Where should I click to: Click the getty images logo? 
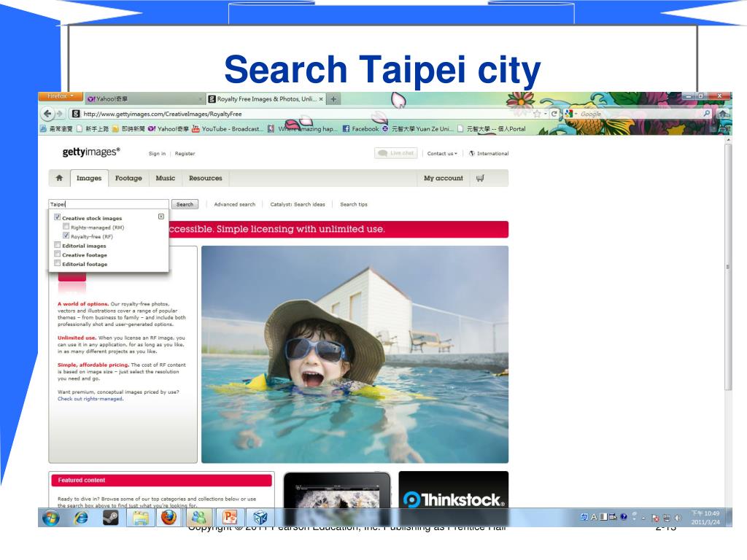point(91,152)
